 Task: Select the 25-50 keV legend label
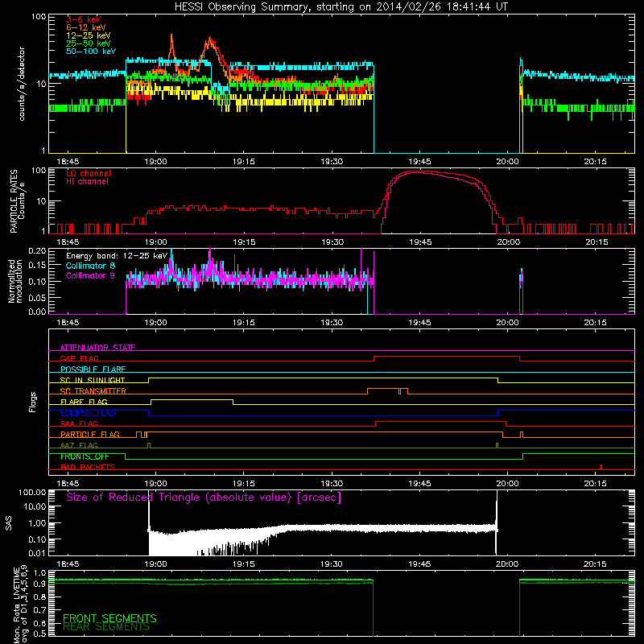[88, 43]
